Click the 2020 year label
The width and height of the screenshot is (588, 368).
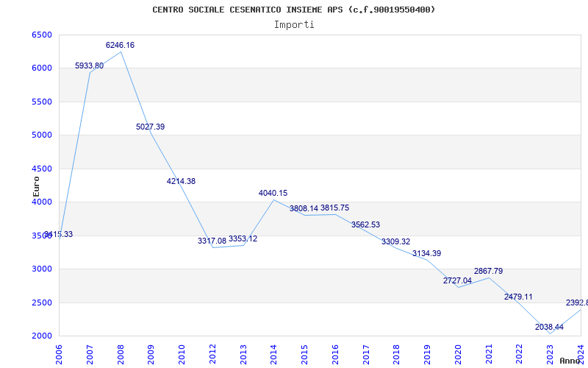pyautogui.click(x=458, y=354)
